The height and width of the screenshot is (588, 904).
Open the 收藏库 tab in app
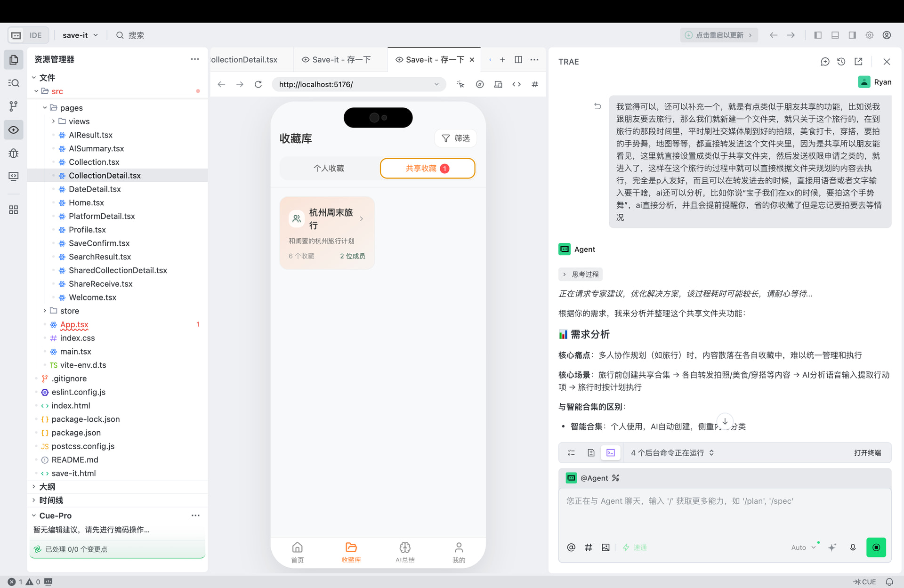pos(351,553)
